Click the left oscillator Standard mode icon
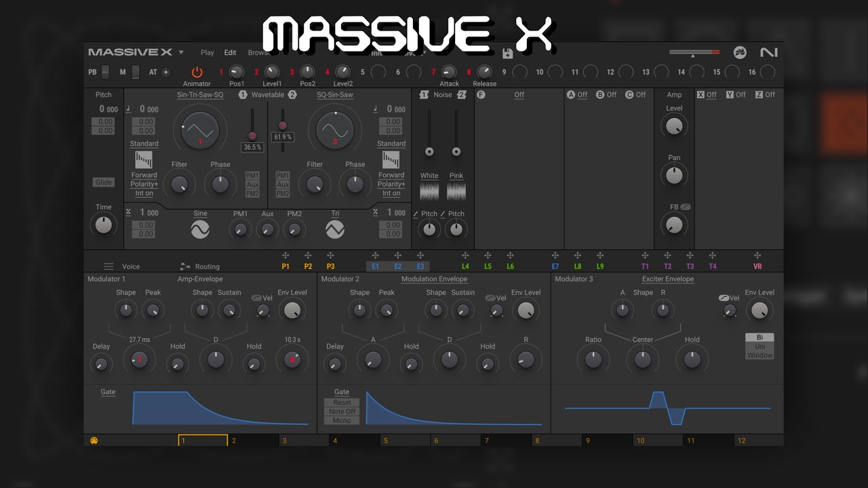 144,159
